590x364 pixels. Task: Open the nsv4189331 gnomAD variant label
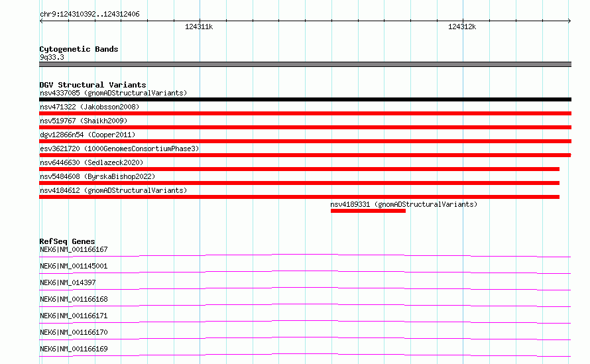[x=404, y=204]
